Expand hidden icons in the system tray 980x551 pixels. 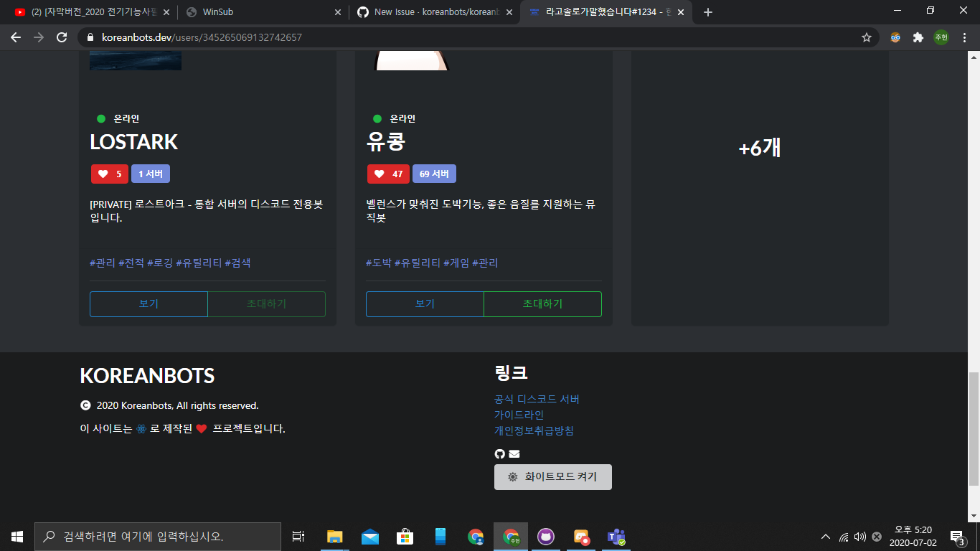pyautogui.click(x=825, y=536)
